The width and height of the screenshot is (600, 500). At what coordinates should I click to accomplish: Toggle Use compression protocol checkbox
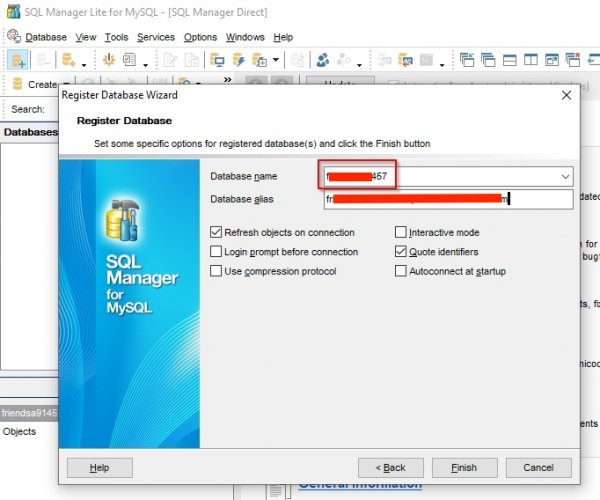coord(216,271)
